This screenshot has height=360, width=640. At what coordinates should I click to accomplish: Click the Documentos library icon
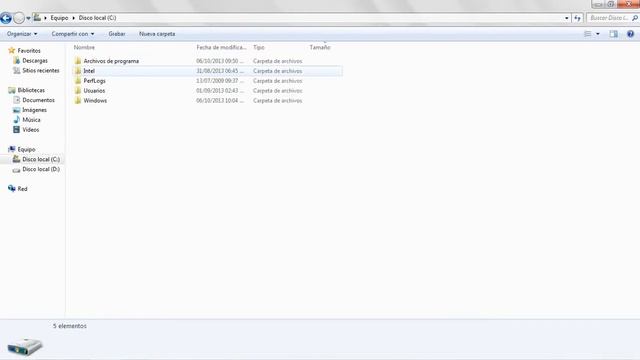point(16,100)
